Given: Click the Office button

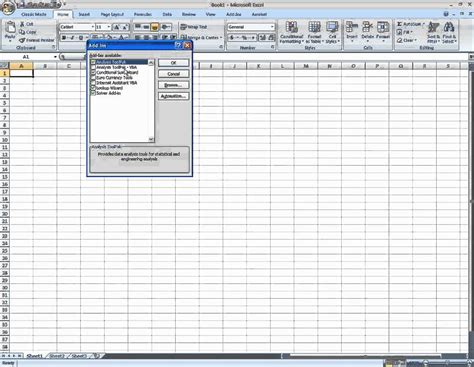Looking at the screenshot, I should [7, 7].
